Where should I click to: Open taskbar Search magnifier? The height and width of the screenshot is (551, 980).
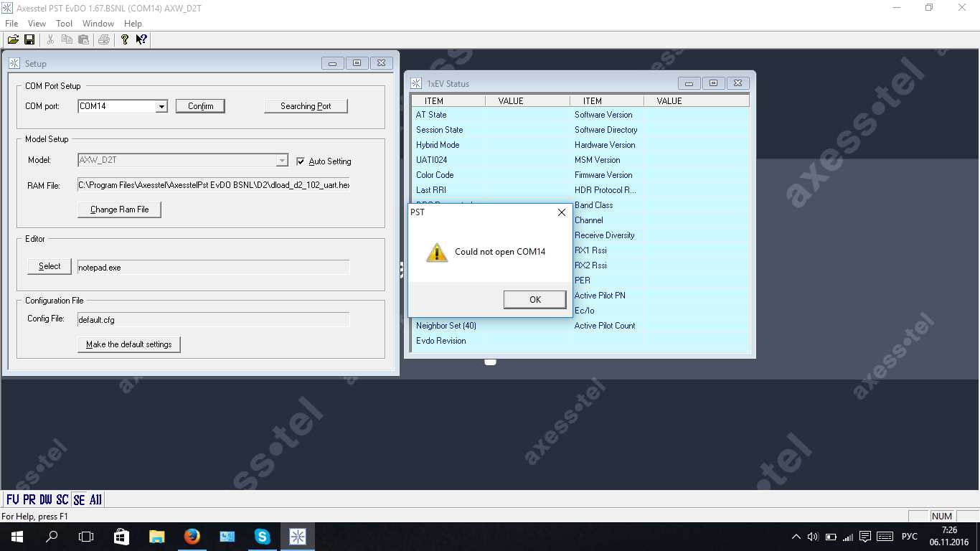[52, 536]
